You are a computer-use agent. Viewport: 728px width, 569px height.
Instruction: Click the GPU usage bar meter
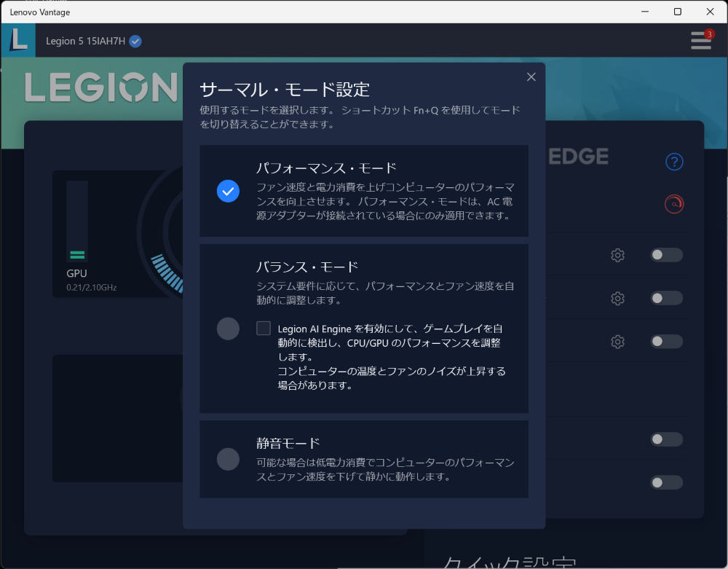coord(77,221)
